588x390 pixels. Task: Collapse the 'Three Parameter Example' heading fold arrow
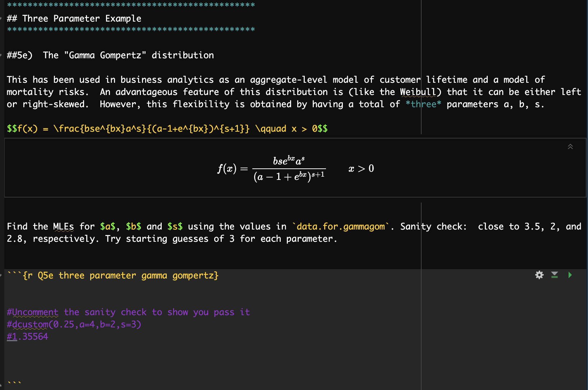[x=1, y=18]
